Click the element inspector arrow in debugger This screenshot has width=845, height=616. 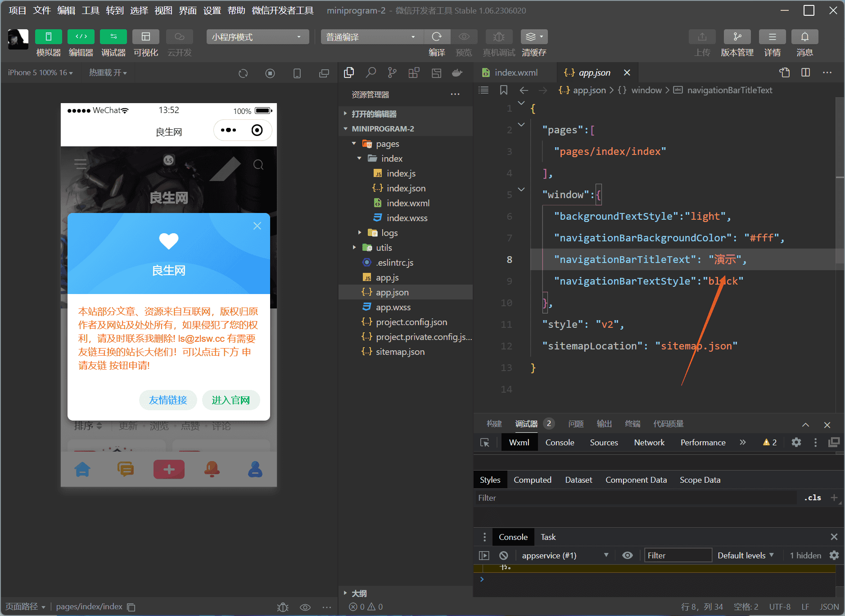(x=485, y=443)
